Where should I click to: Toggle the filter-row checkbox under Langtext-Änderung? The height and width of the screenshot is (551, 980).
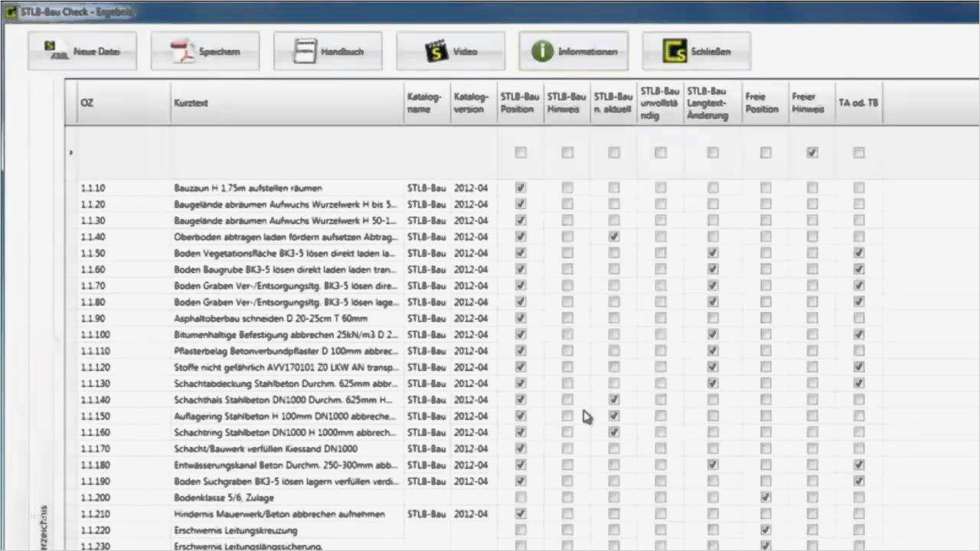coord(713,152)
